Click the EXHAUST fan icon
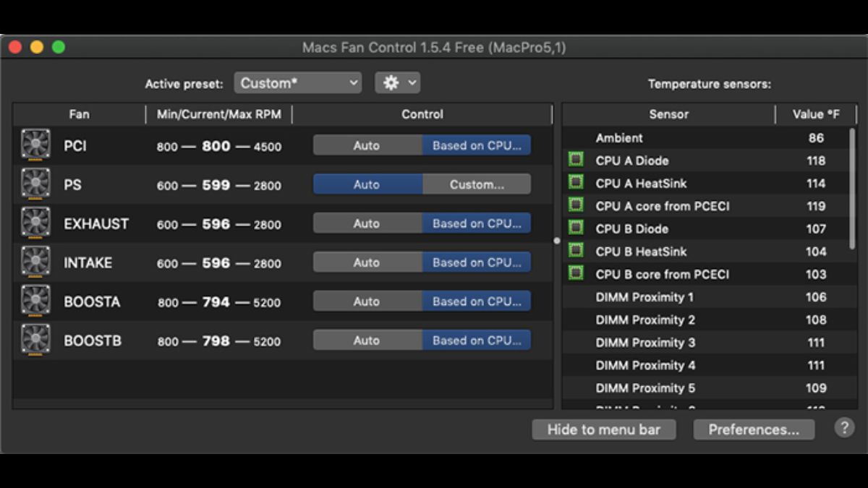This screenshot has height=488, width=868. pyautogui.click(x=35, y=223)
